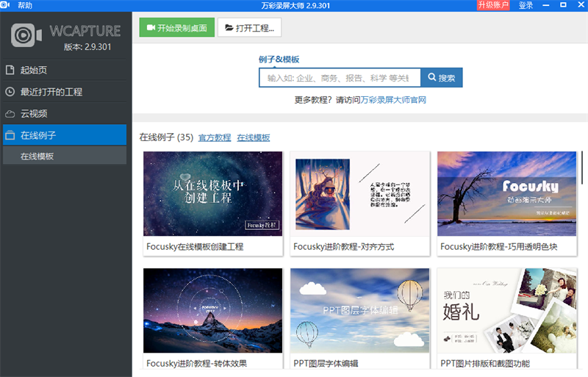Click the magnifier icon in the search button
Screen dimensions: 588x377
tap(432, 77)
